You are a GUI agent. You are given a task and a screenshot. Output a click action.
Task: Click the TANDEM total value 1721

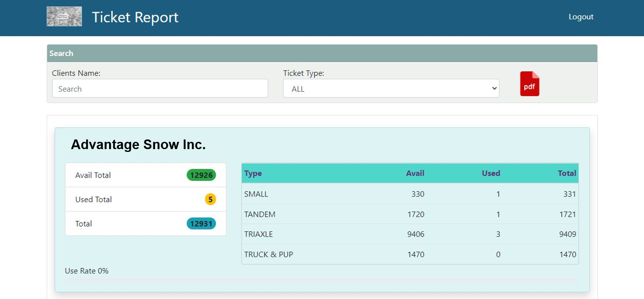[568, 215]
